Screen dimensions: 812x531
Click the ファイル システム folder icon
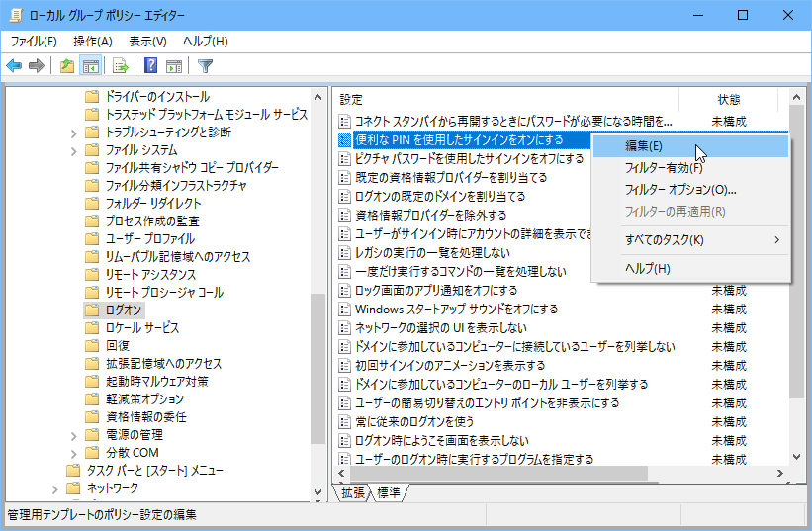[x=92, y=150]
